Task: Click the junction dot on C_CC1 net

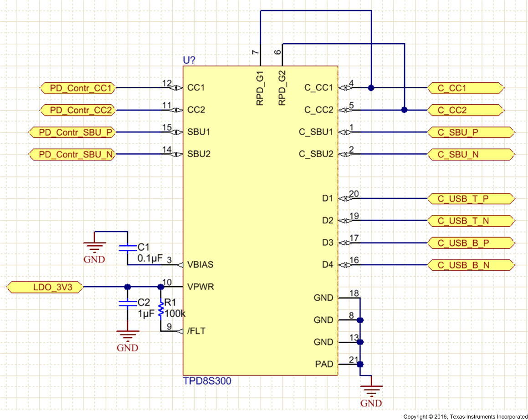Action: 371,88
